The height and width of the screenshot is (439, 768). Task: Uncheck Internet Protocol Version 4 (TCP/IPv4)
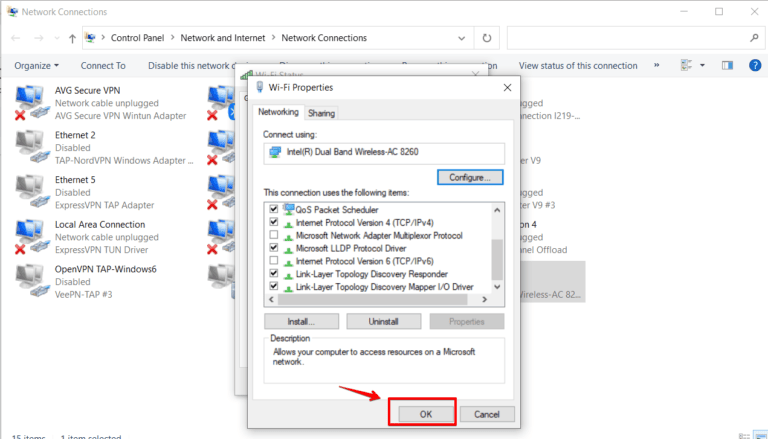point(273,222)
